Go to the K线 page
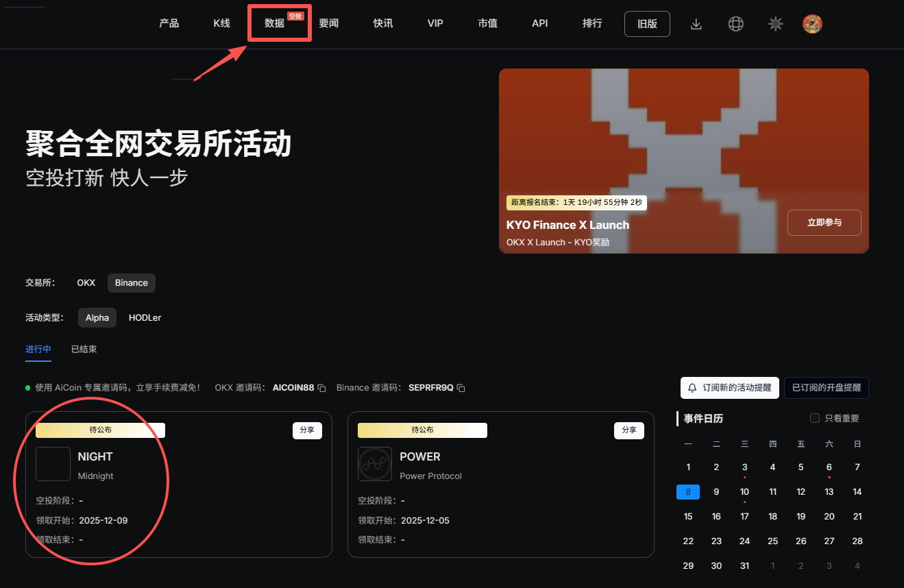 222,23
